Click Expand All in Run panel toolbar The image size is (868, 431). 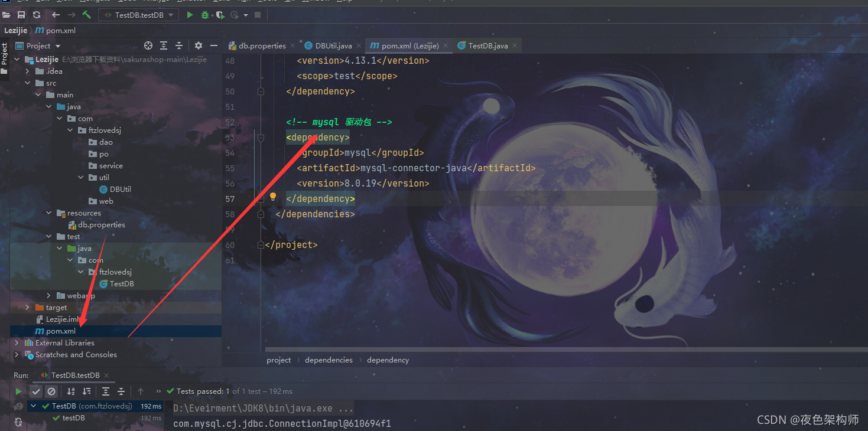(x=106, y=391)
